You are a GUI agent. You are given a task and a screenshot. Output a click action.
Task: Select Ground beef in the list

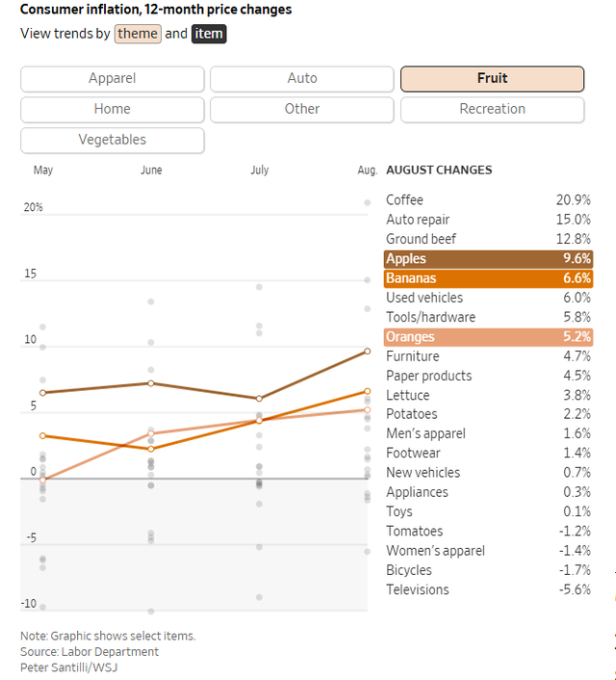[x=488, y=239]
